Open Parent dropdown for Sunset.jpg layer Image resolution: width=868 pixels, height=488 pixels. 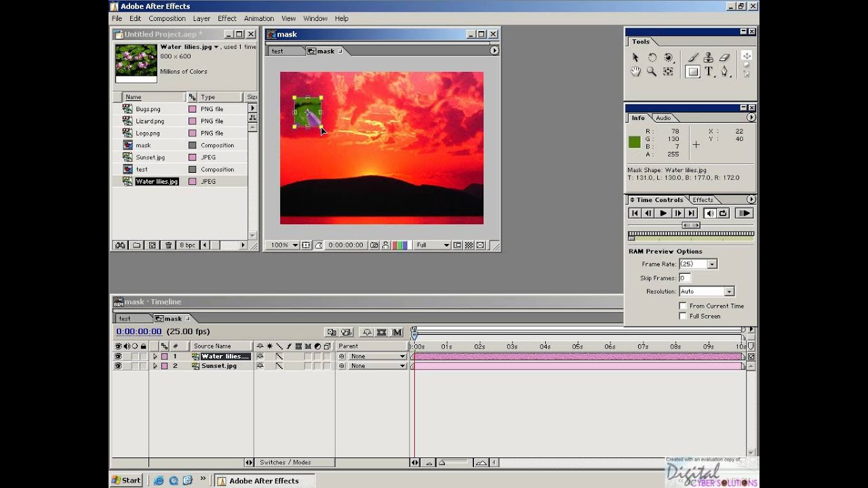tap(378, 366)
